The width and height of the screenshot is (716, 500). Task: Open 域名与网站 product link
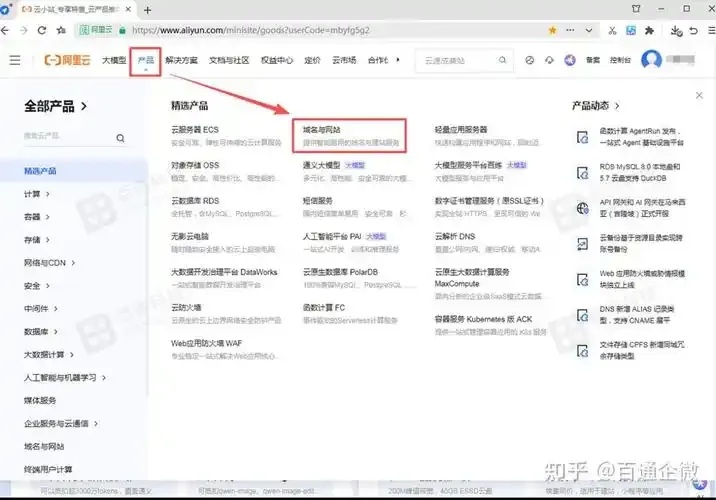(x=321, y=130)
